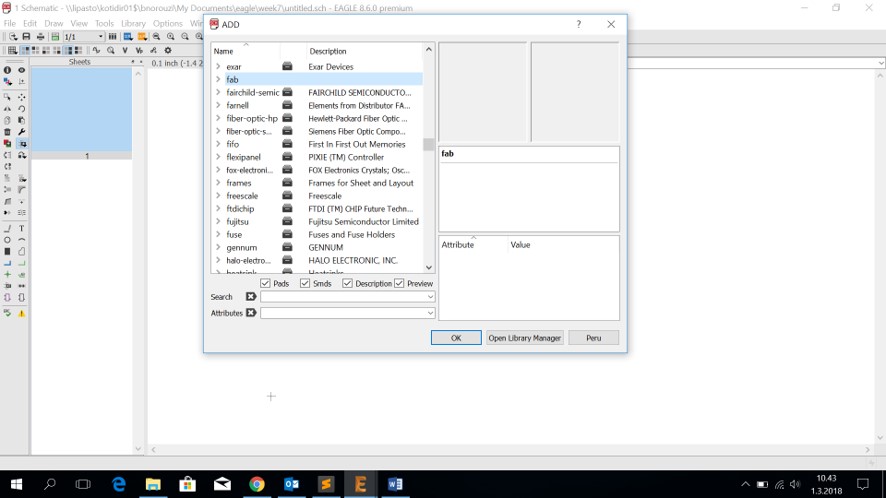
Task: Click the Peru cancel button
Action: point(594,337)
